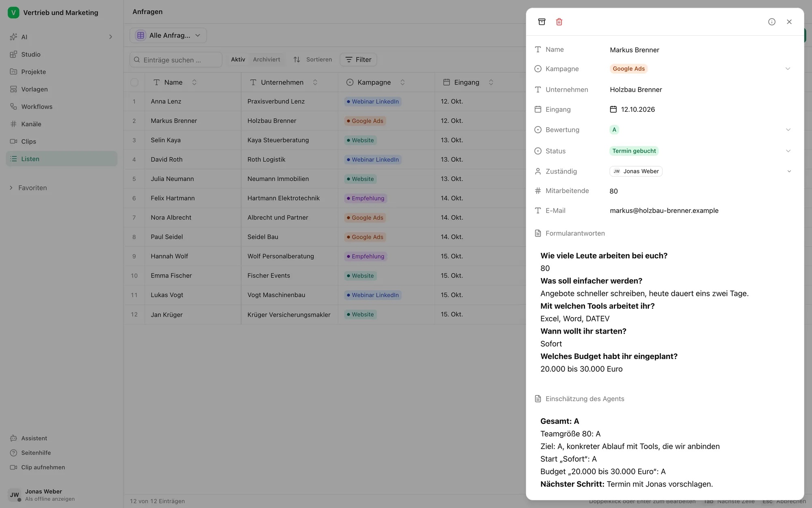The height and width of the screenshot is (508, 812).
Task: Open the Filter button
Action: tap(358, 60)
